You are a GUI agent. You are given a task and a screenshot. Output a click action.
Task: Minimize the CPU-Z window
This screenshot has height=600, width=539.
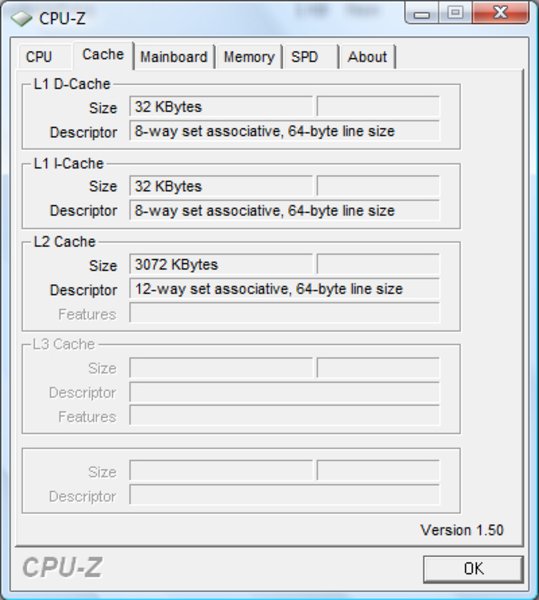[x=422, y=14]
